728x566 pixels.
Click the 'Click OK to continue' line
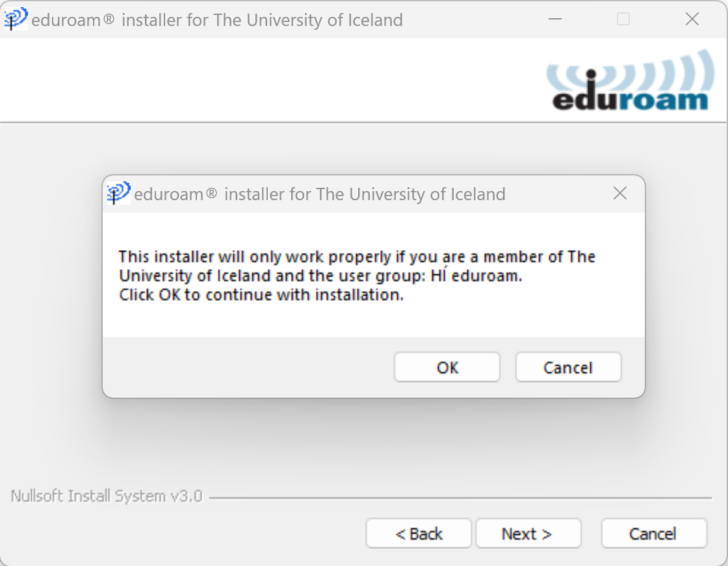point(261,295)
